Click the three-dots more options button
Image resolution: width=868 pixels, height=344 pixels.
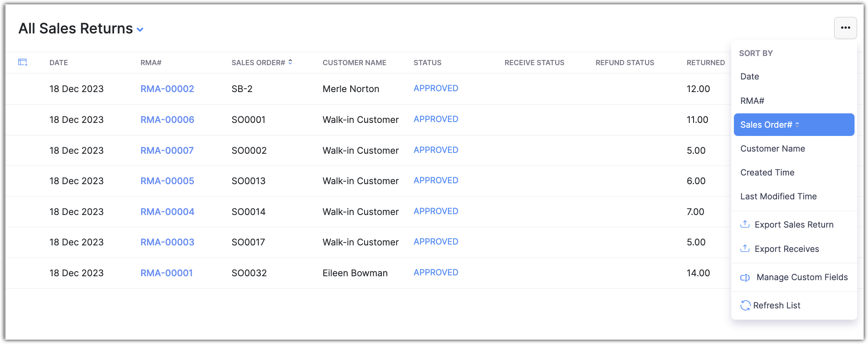[x=845, y=28]
